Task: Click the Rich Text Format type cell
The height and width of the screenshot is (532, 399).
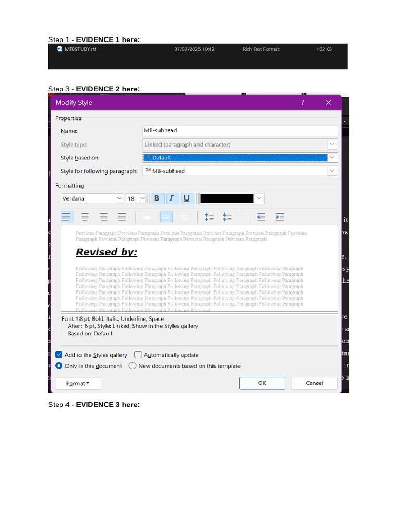Action: [261, 49]
